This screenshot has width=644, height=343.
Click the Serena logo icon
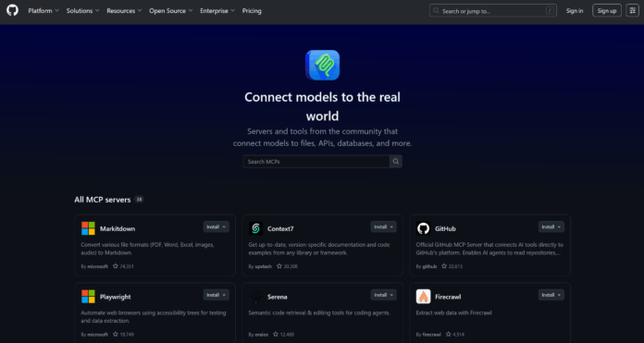click(255, 296)
